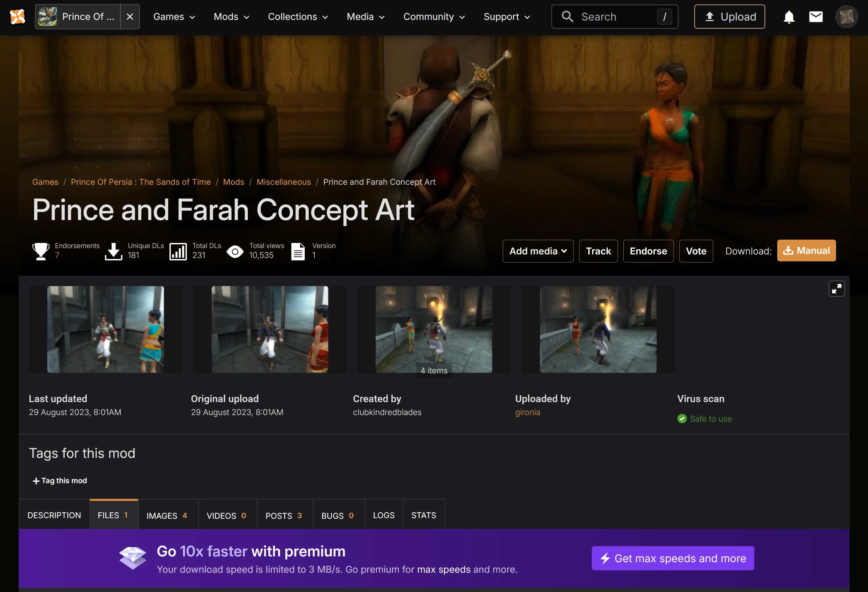Open Prince Of Persia : The Sands of Time breadcrumb
This screenshot has width=868, height=592.
(141, 182)
